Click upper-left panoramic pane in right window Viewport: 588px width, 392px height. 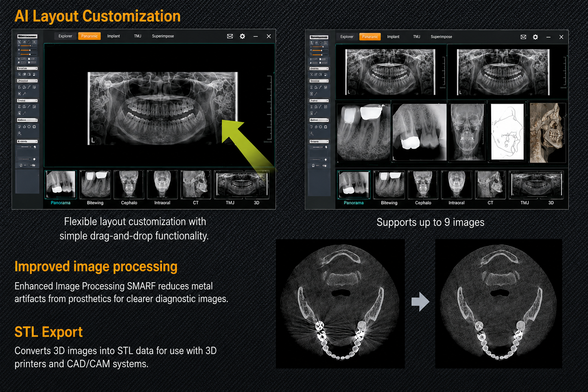coord(391,72)
